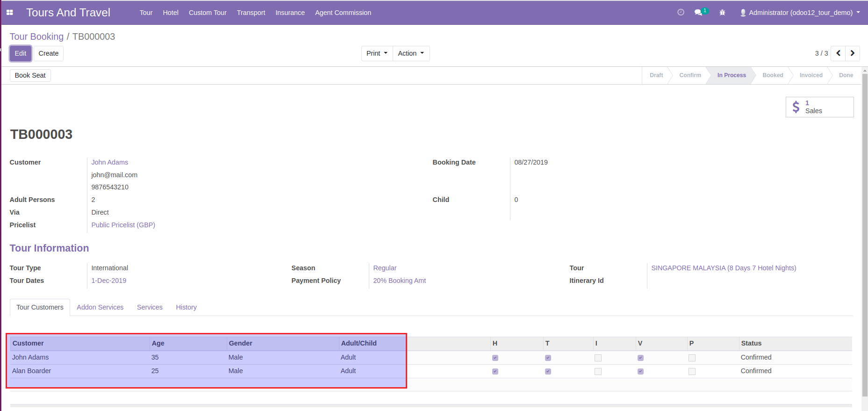Toggle I checkbox for Alan Boarder
This screenshot has height=411, width=868.
(598, 371)
